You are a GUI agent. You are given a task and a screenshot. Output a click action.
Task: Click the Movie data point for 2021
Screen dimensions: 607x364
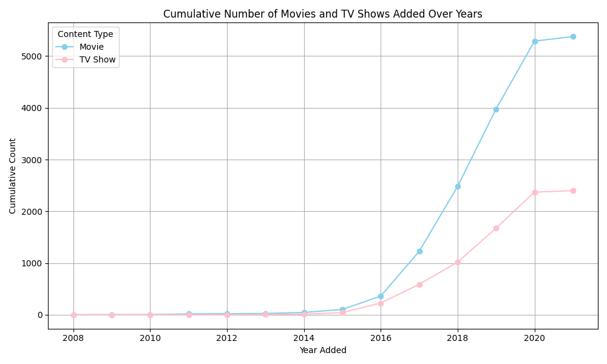573,36
